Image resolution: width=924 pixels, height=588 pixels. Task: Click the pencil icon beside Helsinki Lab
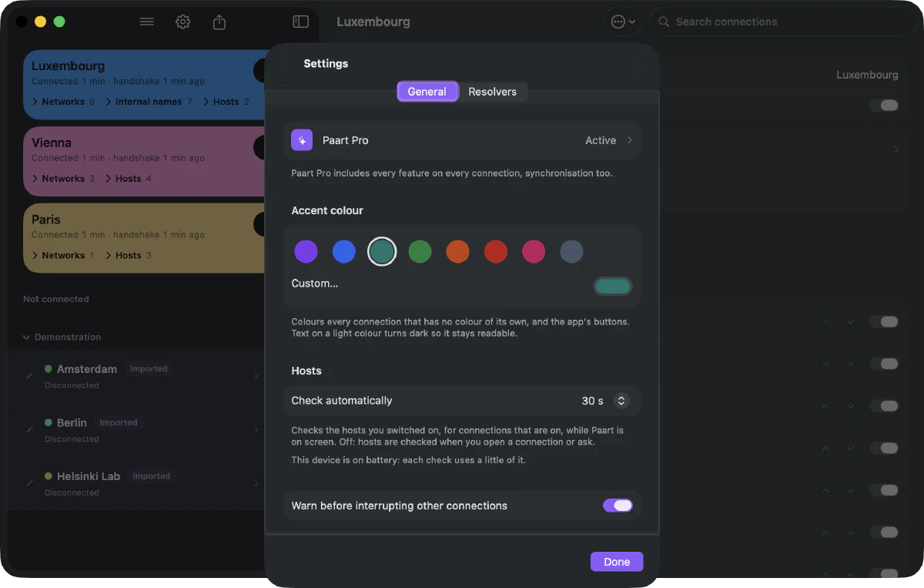coord(30,484)
